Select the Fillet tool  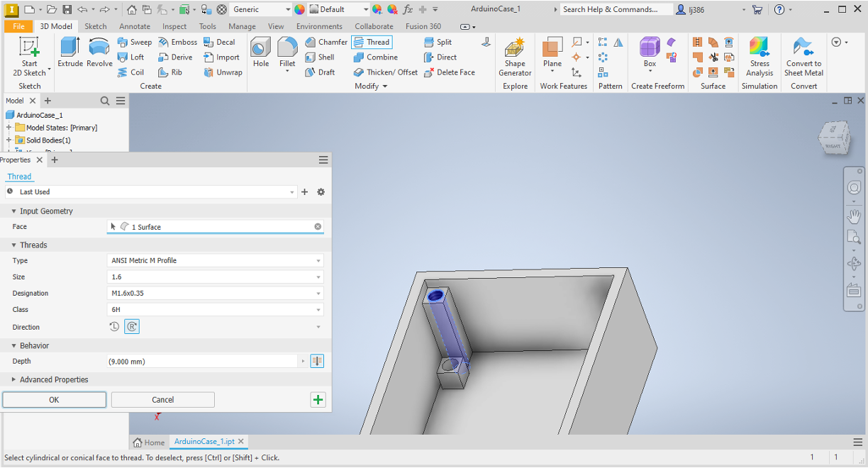click(287, 52)
